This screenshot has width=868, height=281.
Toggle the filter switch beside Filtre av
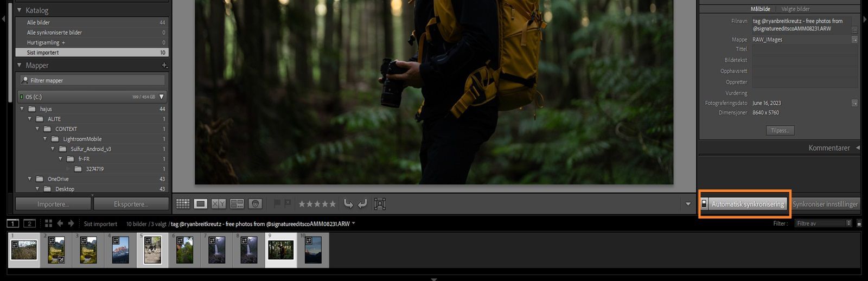(x=859, y=223)
